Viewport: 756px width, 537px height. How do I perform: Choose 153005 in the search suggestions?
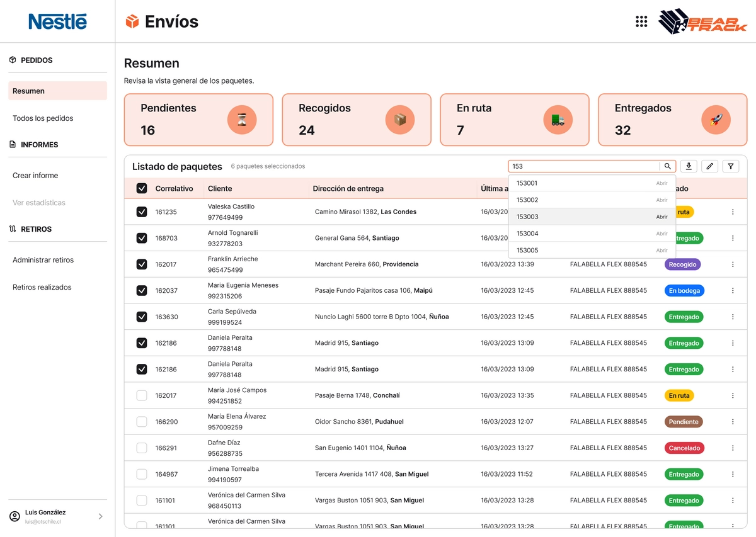click(592, 251)
